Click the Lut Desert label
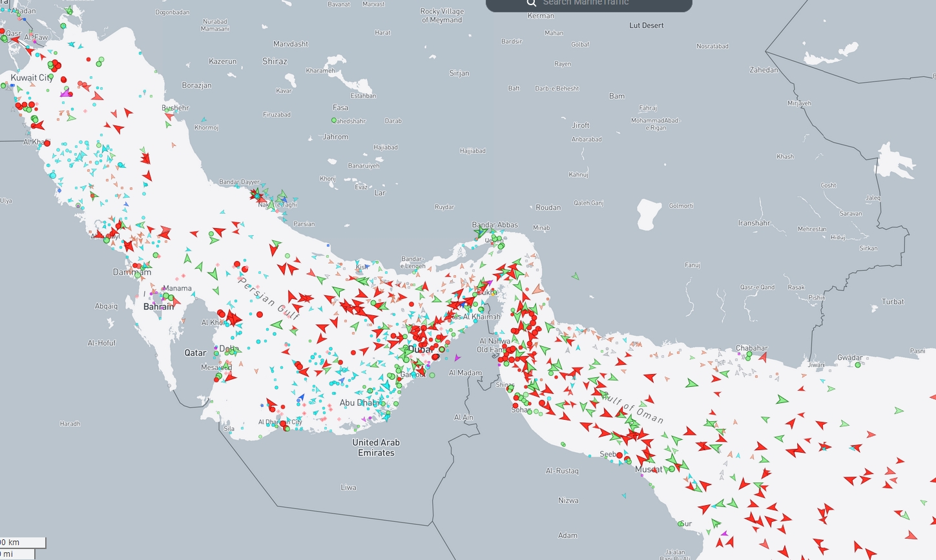Viewport: 936px width, 560px height. pos(647,25)
